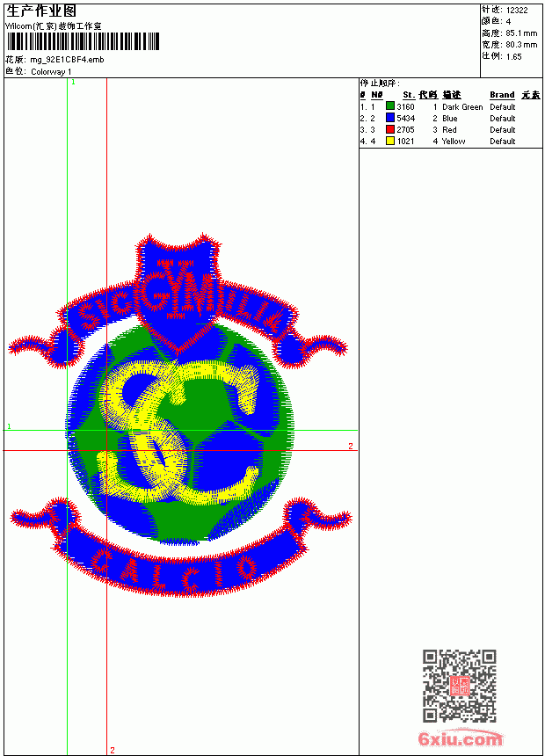The width and height of the screenshot is (545, 756).
Task: Select the Blue thread color swatch
Action: [390, 118]
